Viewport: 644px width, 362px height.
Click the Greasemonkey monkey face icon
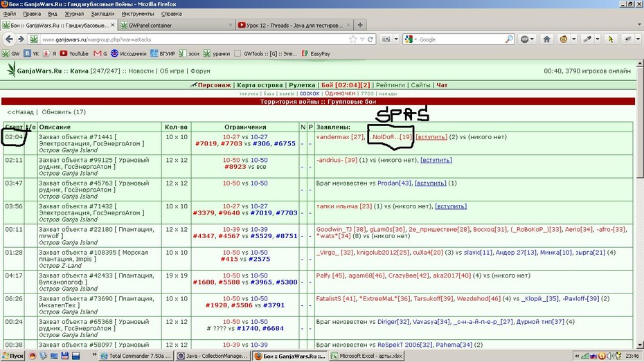point(564,39)
